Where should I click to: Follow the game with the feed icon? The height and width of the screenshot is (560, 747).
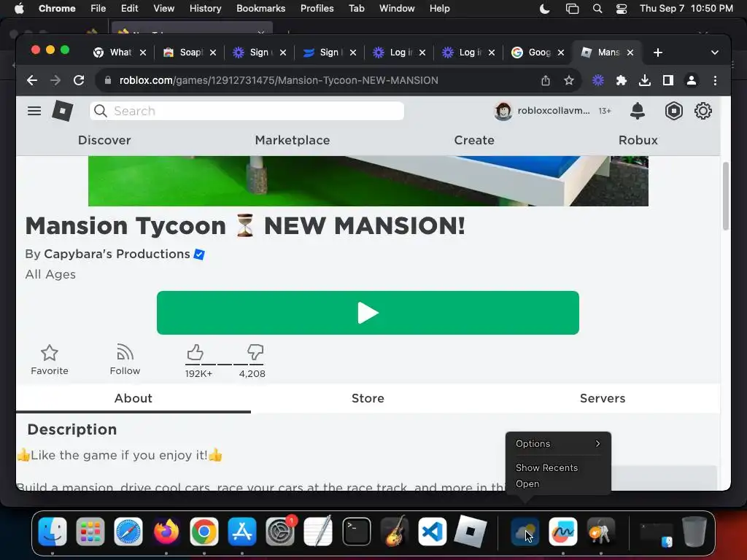tap(125, 360)
